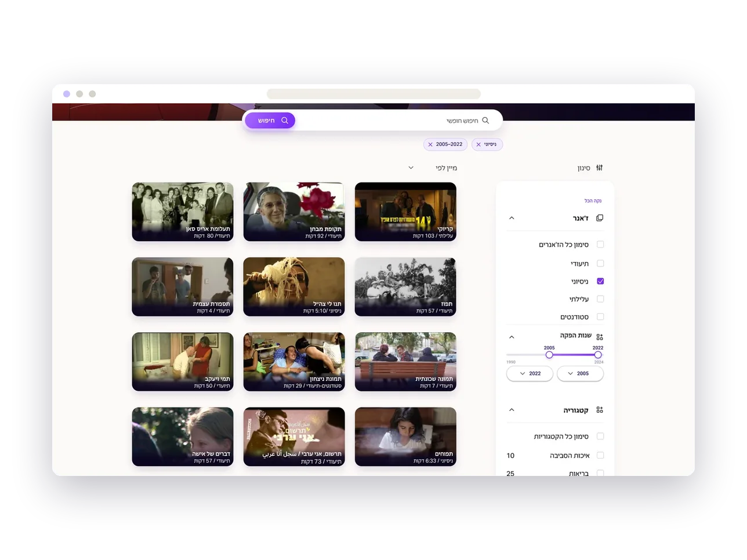The height and width of the screenshot is (560, 747).
Task: Open the 2022 end year dropdown
Action: click(x=530, y=374)
